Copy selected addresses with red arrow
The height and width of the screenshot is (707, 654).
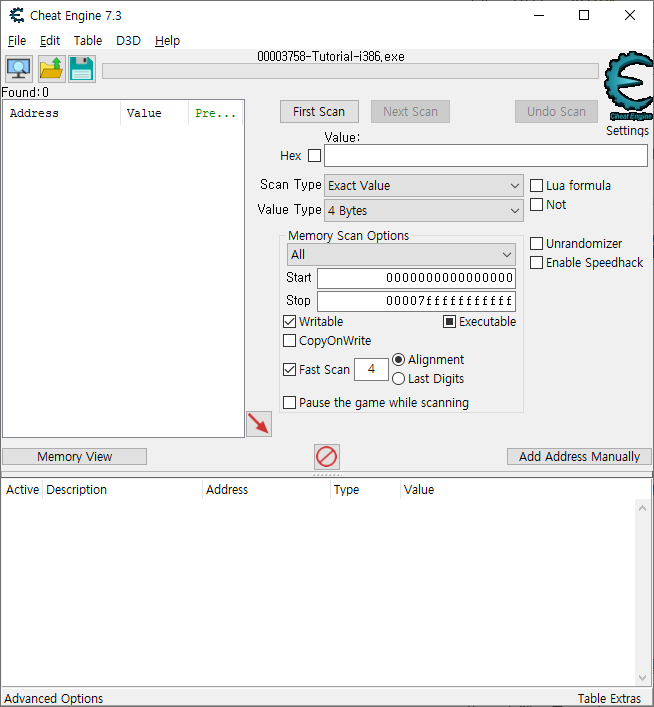259,424
